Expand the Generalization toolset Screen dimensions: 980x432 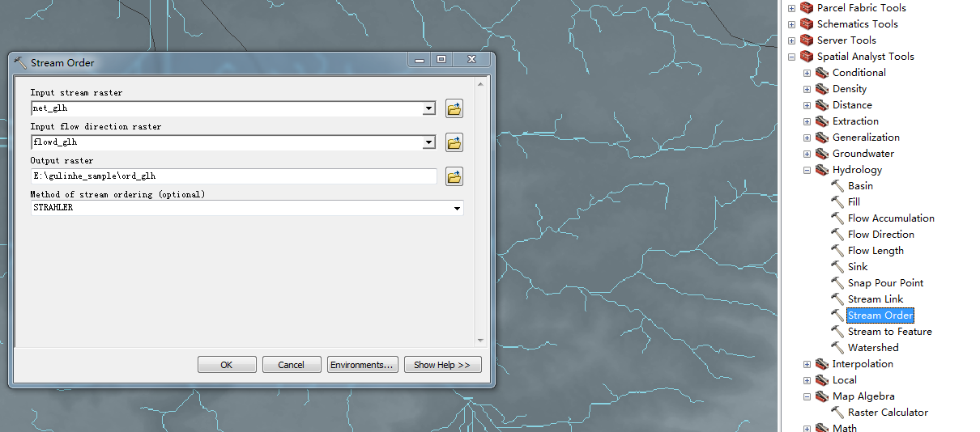point(807,138)
